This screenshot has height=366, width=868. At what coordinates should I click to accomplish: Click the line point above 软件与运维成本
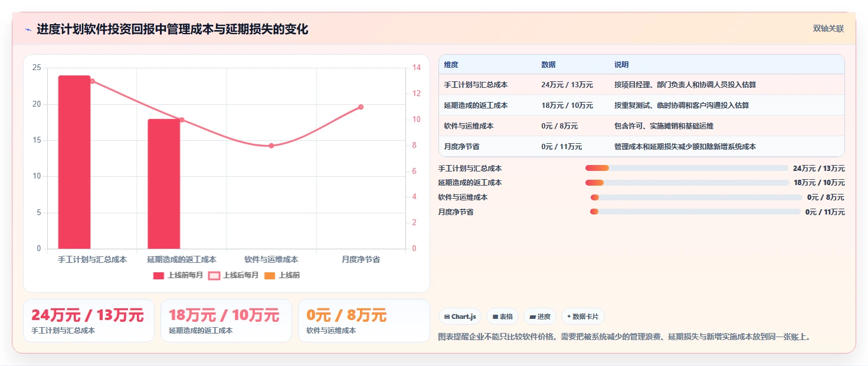(271, 146)
